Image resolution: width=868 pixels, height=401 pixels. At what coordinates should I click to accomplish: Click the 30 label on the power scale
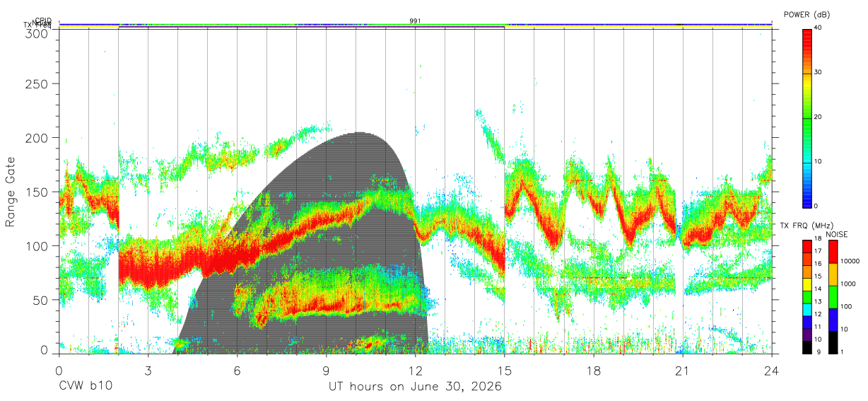pyautogui.click(x=819, y=72)
